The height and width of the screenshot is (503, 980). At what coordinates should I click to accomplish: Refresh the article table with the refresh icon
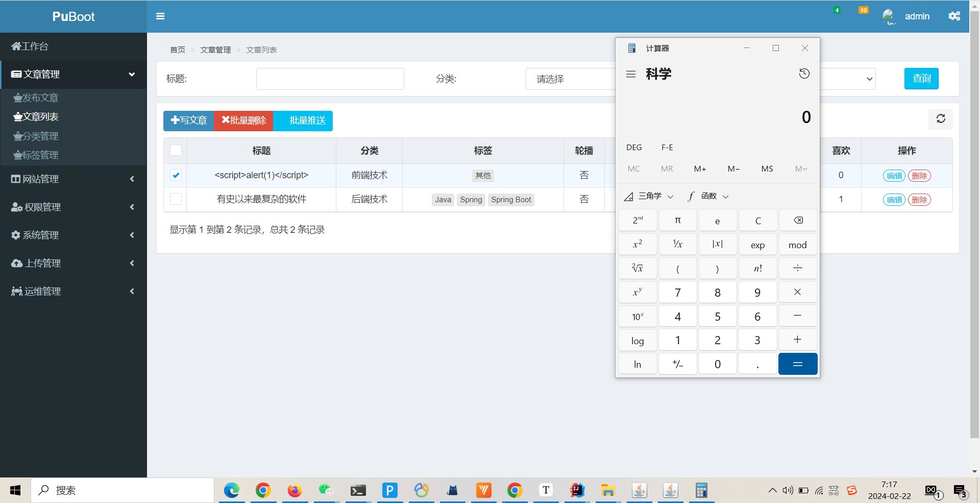(940, 119)
